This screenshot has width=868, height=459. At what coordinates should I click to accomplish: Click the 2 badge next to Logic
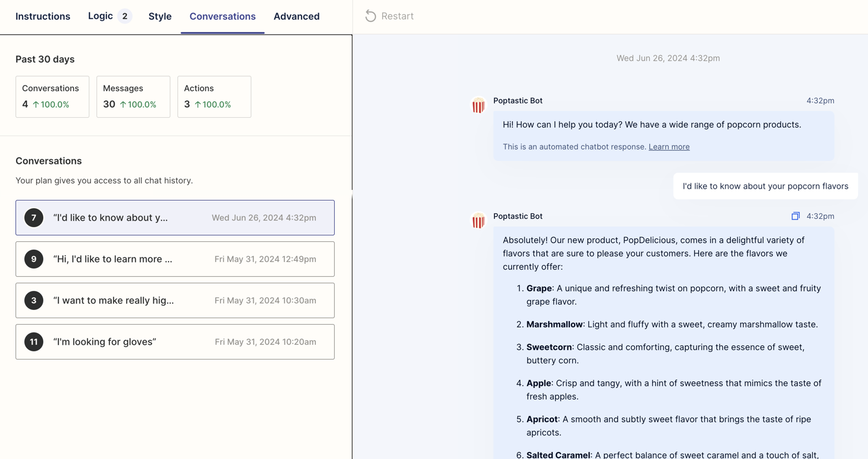click(x=125, y=16)
